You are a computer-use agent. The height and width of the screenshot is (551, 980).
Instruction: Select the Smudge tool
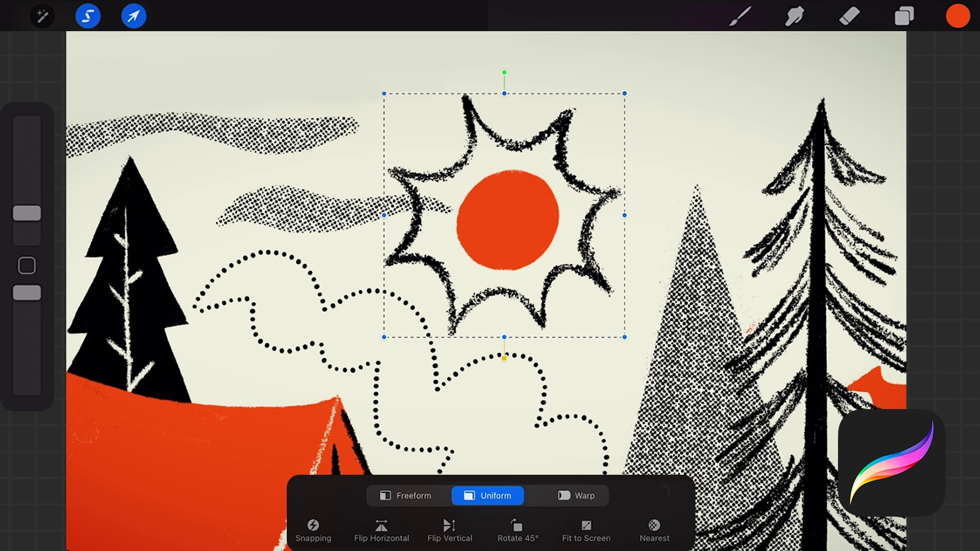click(x=795, y=16)
